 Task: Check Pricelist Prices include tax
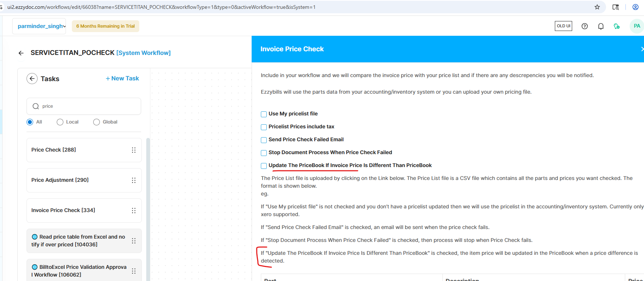pyautogui.click(x=264, y=127)
